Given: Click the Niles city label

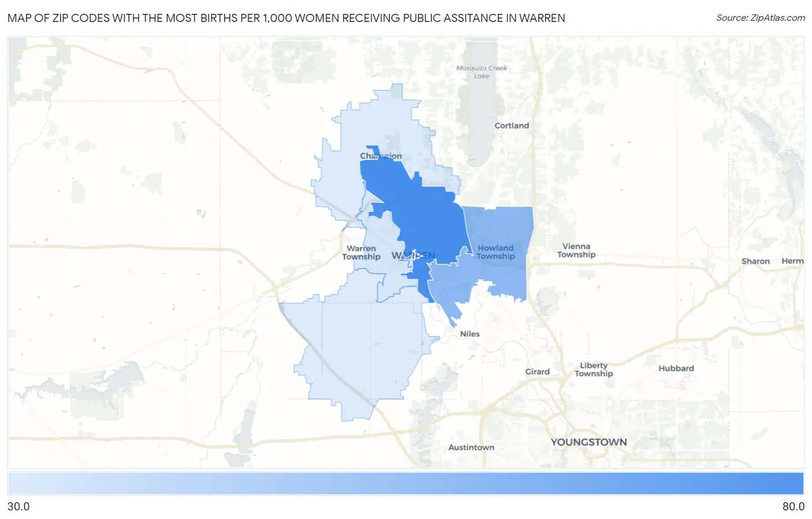Looking at the screenshot, I should (x=470, y=334).
